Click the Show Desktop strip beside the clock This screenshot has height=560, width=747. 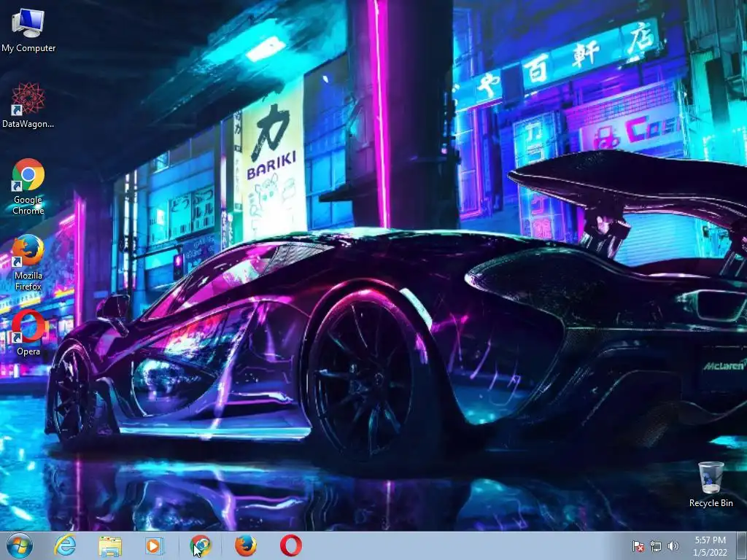point(742,545)
